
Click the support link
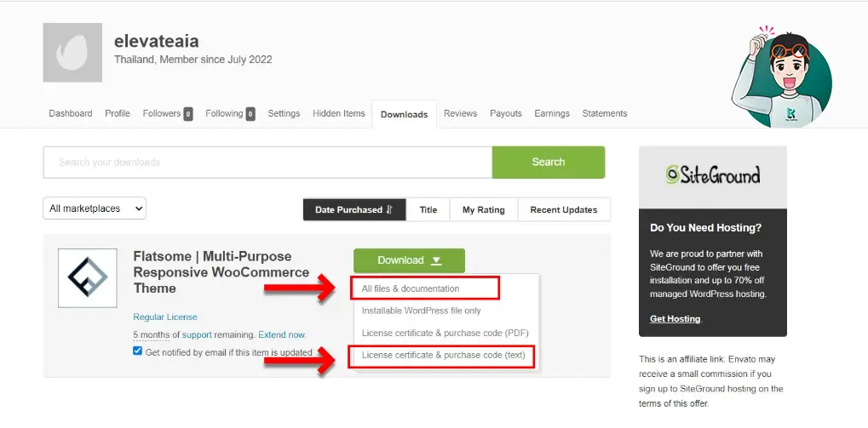pyautogui.click(x=197, y=334)
